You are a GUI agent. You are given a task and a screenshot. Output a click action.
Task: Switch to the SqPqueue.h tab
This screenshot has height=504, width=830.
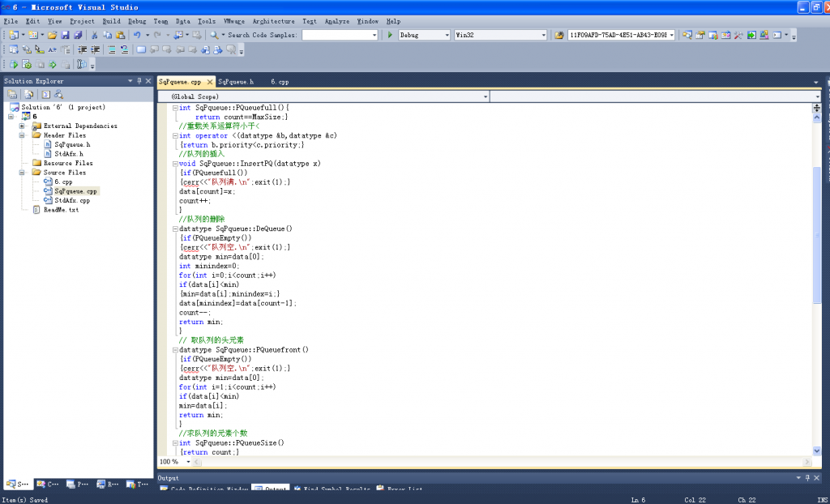[x=235, y=81]
